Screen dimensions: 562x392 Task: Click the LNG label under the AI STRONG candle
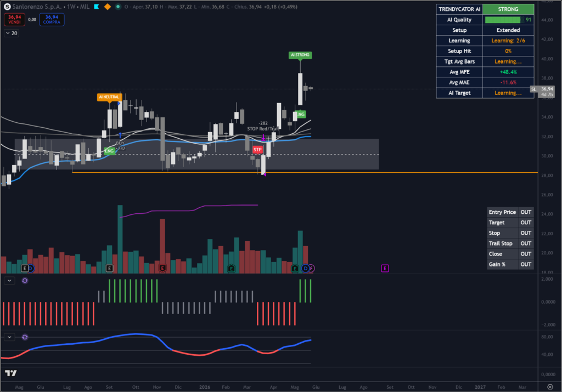coord(301,114)
